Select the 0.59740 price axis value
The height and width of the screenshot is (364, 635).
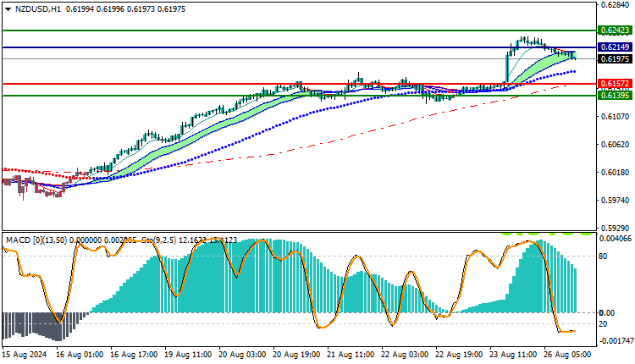point(616,201)
